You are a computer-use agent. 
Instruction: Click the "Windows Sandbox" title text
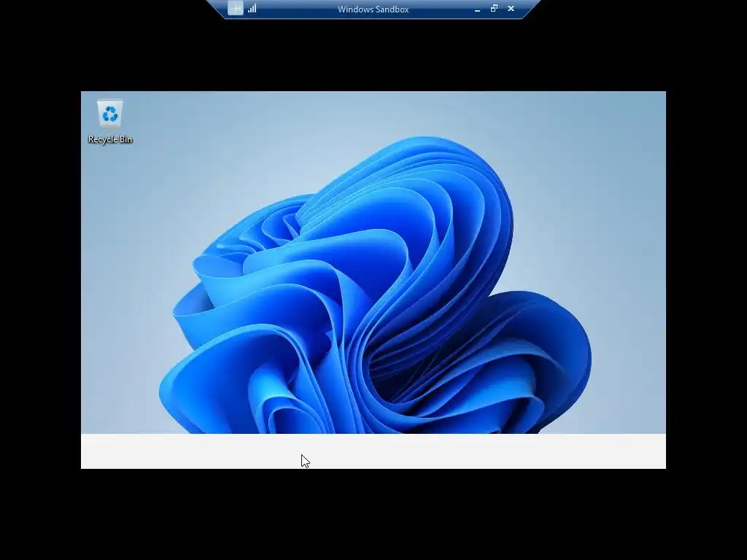click(x=373, y=9)
